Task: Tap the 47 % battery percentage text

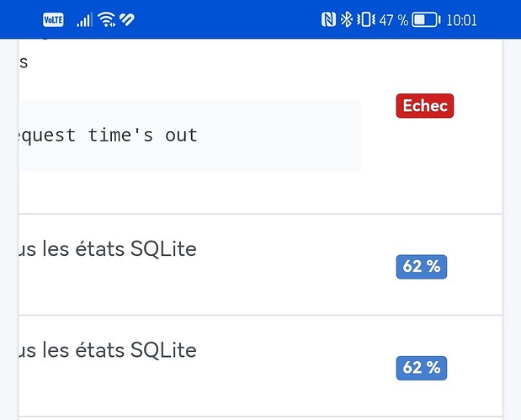Action: 393,19
